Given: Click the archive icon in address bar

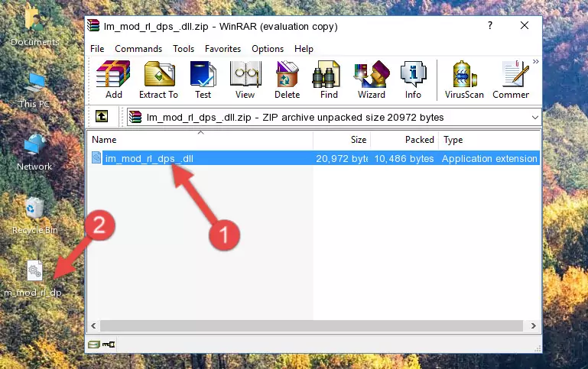Looking at the screenshot, I should tap(135, 117).
